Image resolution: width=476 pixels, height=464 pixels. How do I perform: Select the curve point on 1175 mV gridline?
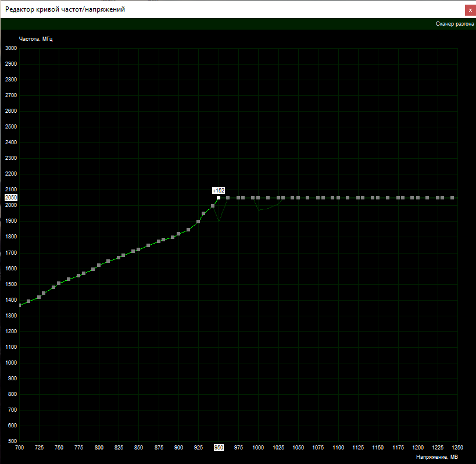click(398, 198)
